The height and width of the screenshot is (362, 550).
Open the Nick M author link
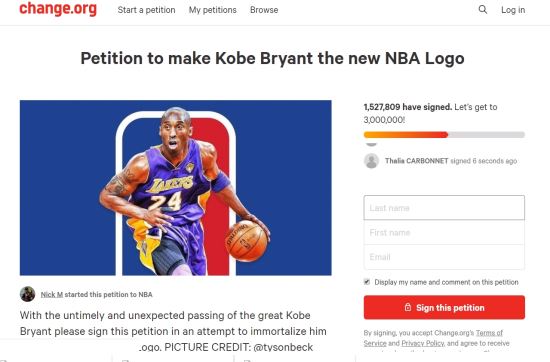pos(52,294)
